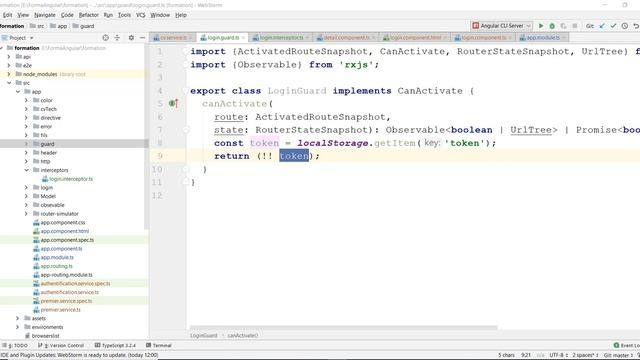Show Git history clock icon
The height and width of the screenshot is (360, 640).
pos(624,26)
